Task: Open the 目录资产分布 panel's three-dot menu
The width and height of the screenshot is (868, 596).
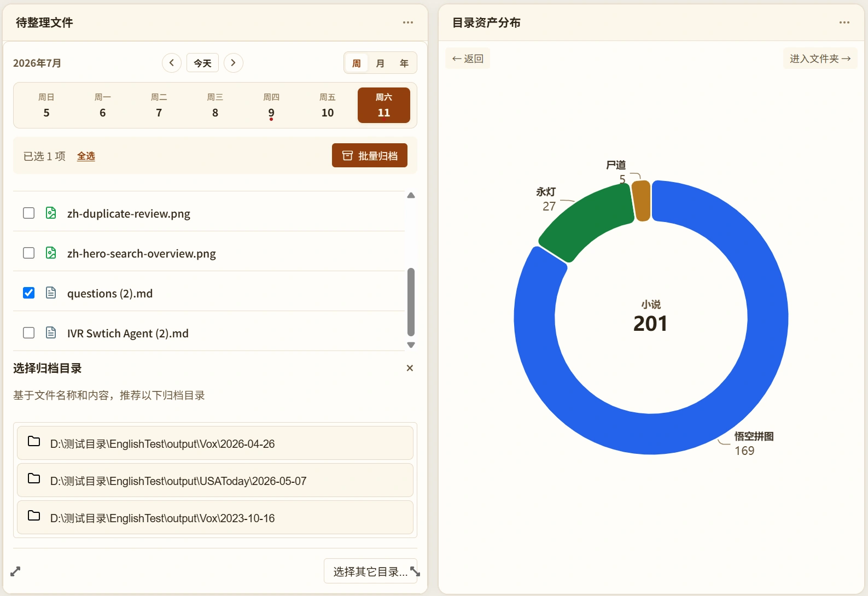Action: (844, 22)
